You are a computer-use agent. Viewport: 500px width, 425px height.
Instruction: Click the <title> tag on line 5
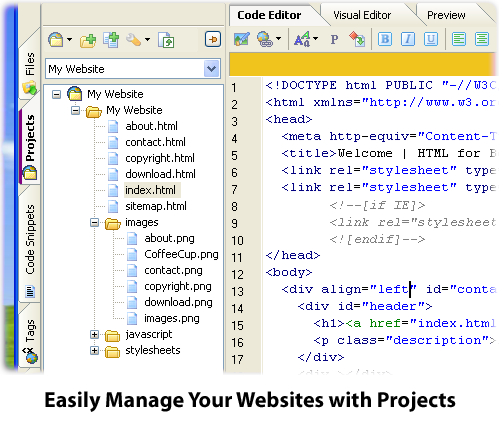(309, 153)
